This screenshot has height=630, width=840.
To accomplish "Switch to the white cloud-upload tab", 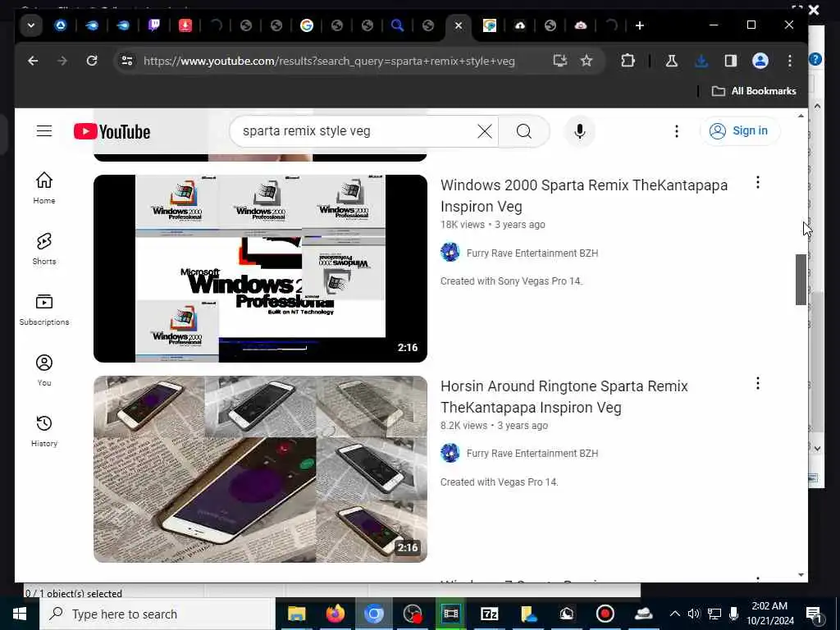I will click(x=519, y=25).
